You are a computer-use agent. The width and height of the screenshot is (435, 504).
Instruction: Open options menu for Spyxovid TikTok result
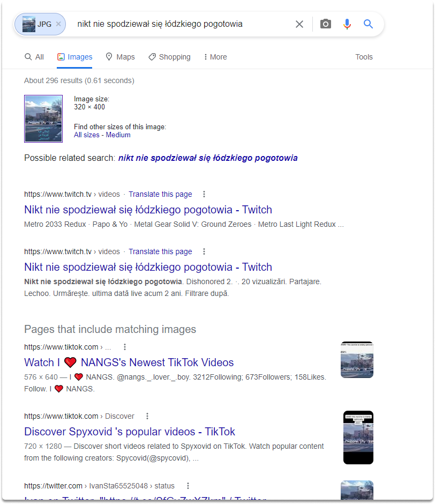(x=147, y=416)
